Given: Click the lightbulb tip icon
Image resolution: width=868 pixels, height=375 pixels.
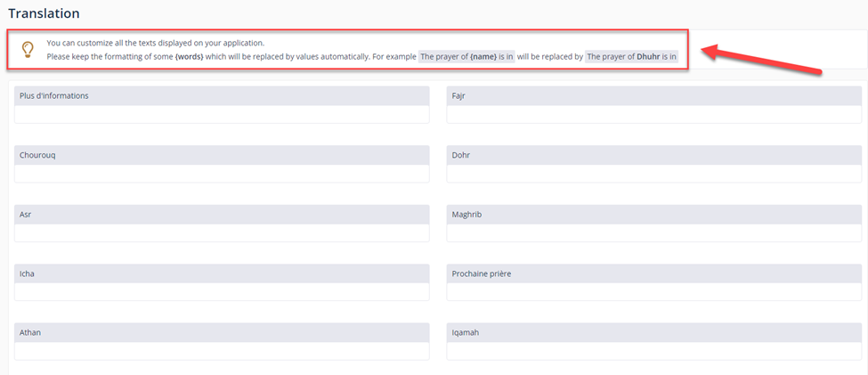Looking at the screenshot, I should (28, 49).
